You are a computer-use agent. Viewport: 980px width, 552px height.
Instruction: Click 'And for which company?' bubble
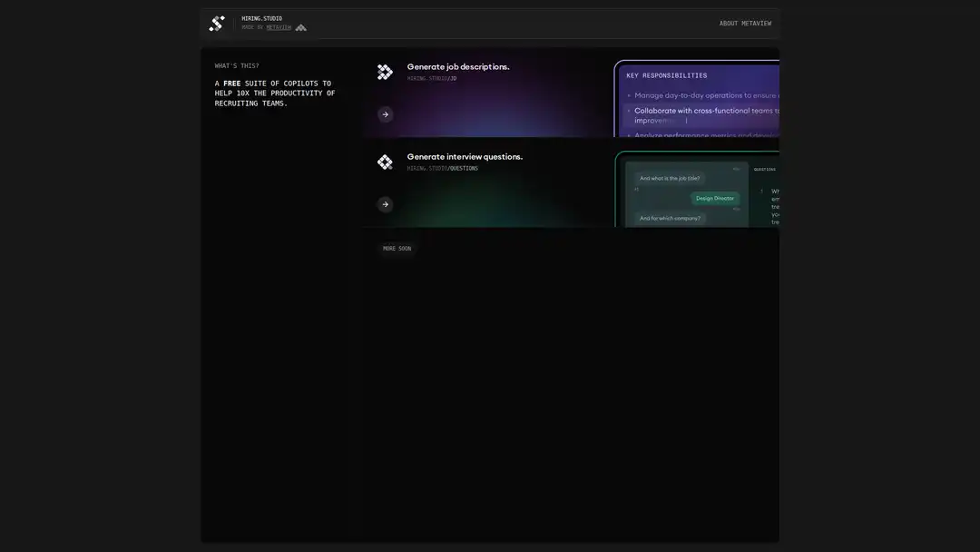[x=670, y=218]
